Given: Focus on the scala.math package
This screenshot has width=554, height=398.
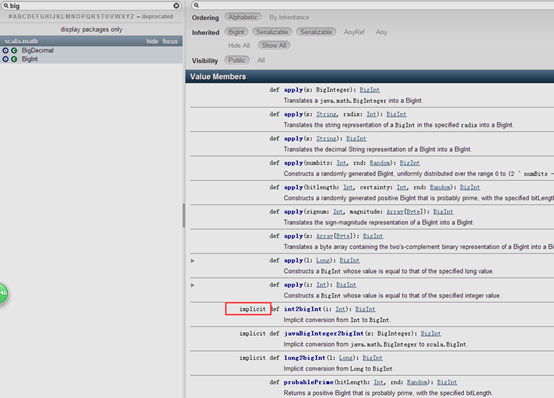Looking at the screenshot, I should point(170,41).
